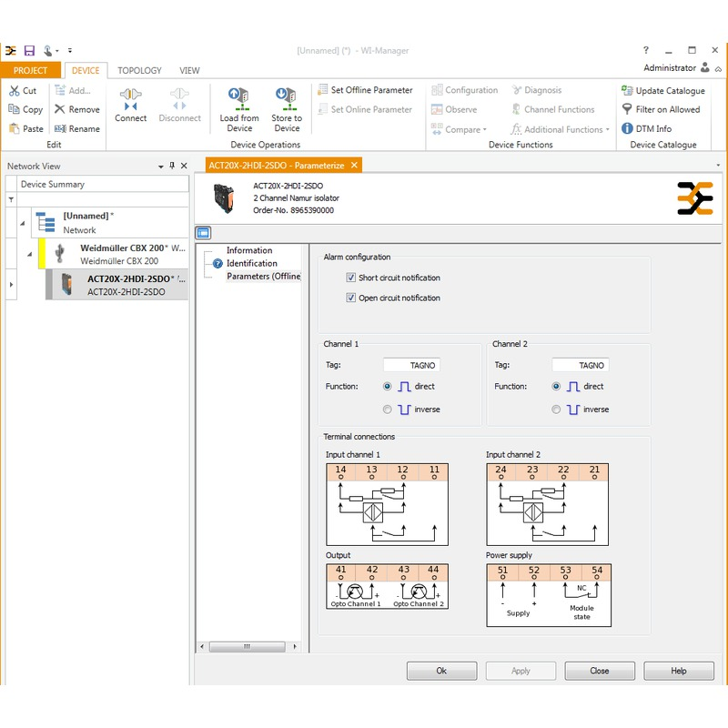Collapse the [Unnamed] Network tree node

tap(22, 223)
